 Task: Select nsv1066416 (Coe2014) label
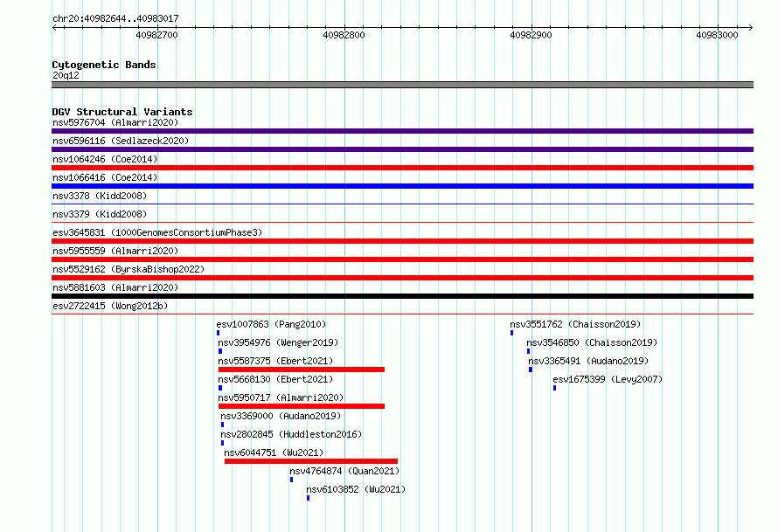(x=105, y=177)
